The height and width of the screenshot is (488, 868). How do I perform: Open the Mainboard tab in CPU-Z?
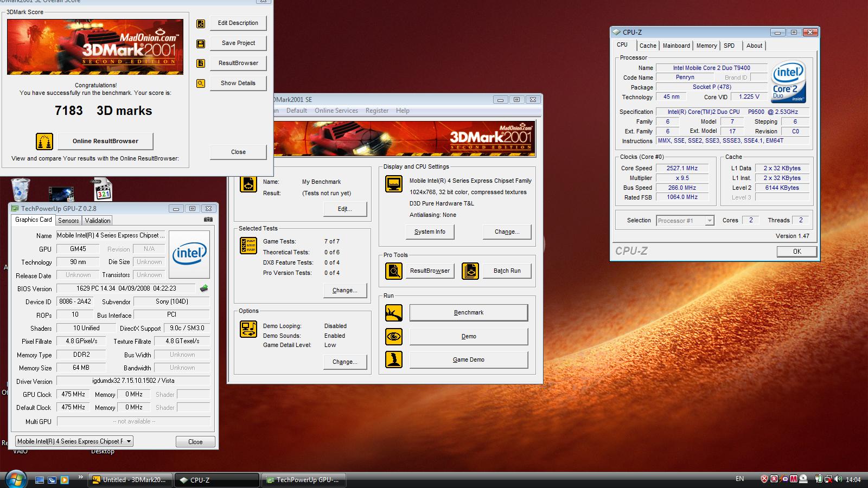pyautogui.click(x=676, y=46)
